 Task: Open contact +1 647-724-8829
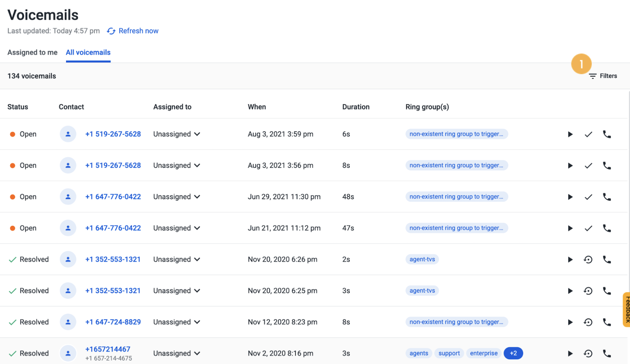(113, 322)
